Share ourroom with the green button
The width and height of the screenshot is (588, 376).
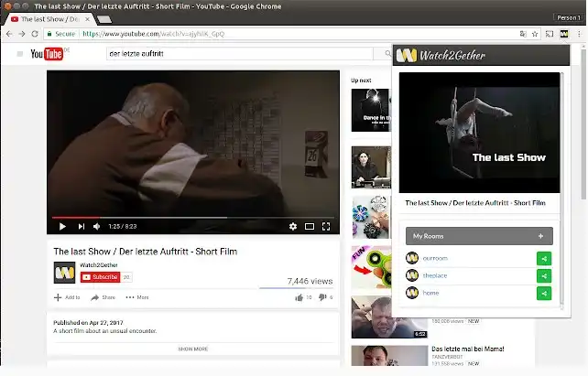(545, 259)
